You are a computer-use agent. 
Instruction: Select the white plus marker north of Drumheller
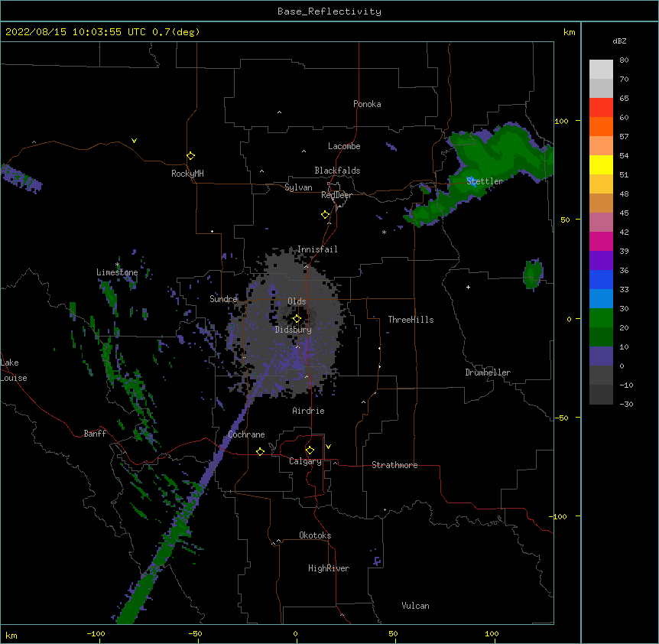pyautogui.click(x=468, y=287)
